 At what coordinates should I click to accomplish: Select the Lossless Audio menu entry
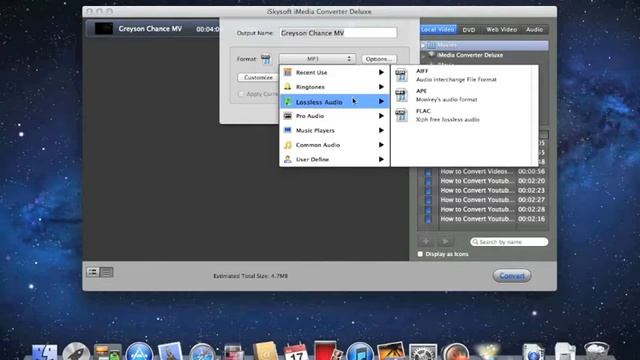[x=334, y=101]
